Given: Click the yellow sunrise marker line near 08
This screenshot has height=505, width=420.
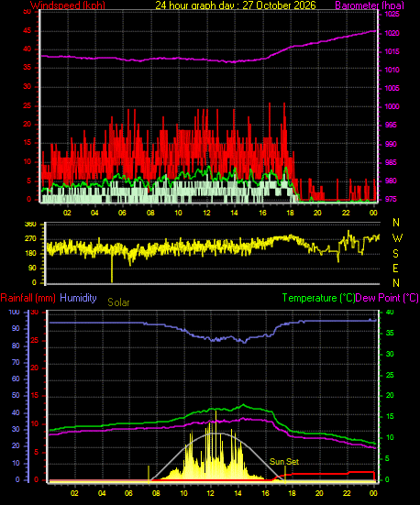Looking at the screenshot, I should 149,475.
